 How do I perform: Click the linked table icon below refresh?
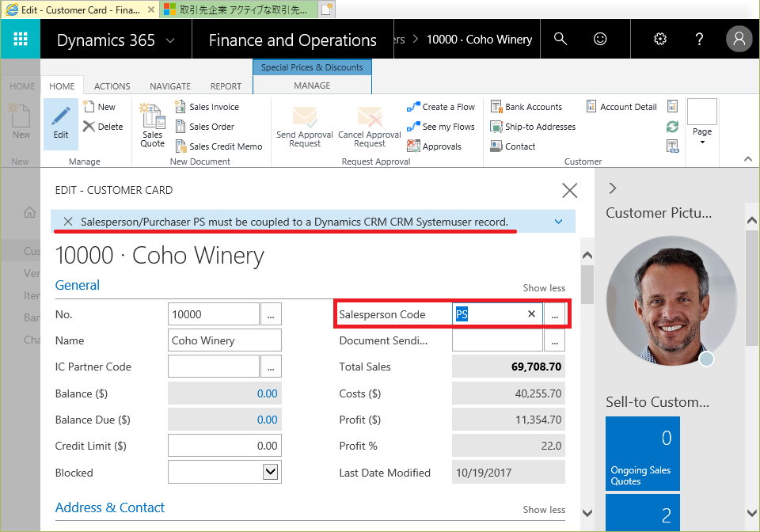pyautogui.click(x=672, y=146)
